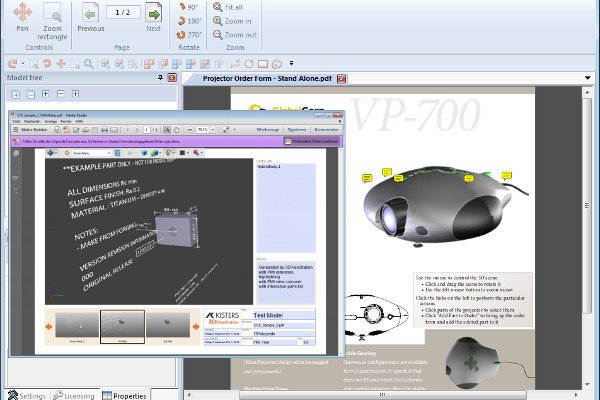Click the vertical scrollbar of the document view

587,206
